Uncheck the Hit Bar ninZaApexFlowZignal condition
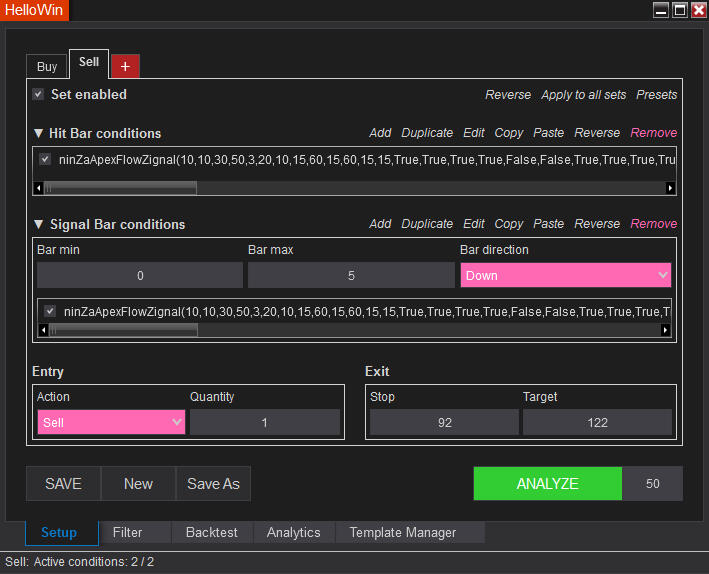709x574 pixels. coord(45,159)
